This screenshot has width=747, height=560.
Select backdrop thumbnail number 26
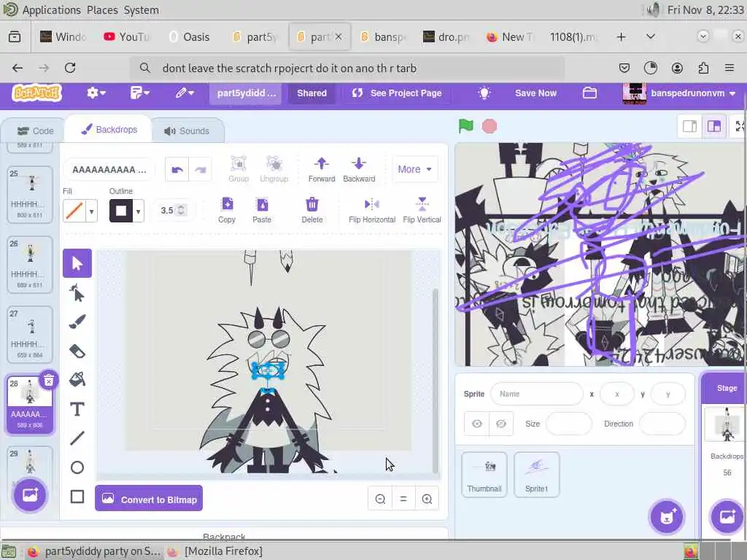point(29,265)
